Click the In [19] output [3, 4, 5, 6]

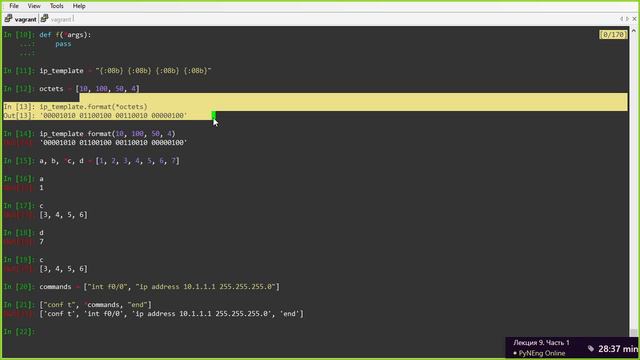pyautogui.click(x=63, y=269)
